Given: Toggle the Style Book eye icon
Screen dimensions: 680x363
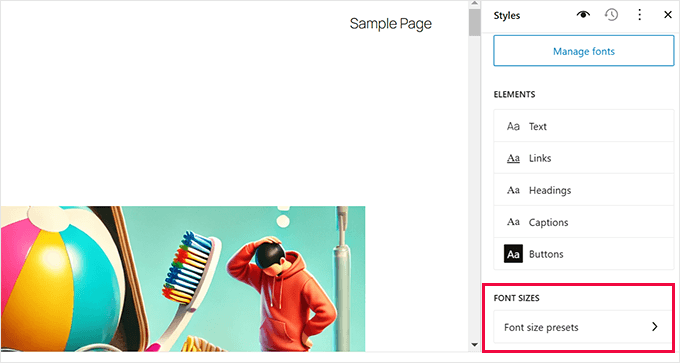Looking at the screenshot, I should click(x=583, y=15).
